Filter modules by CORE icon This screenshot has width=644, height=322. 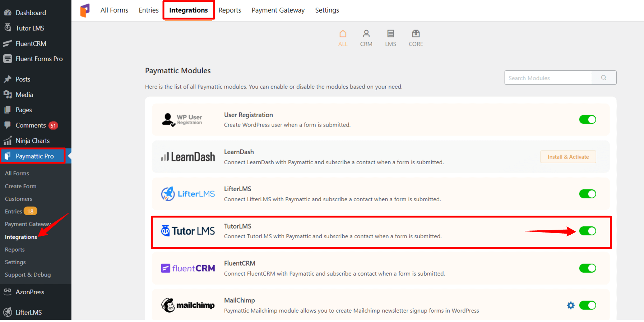pyautogui.click(x=416, y=34)
